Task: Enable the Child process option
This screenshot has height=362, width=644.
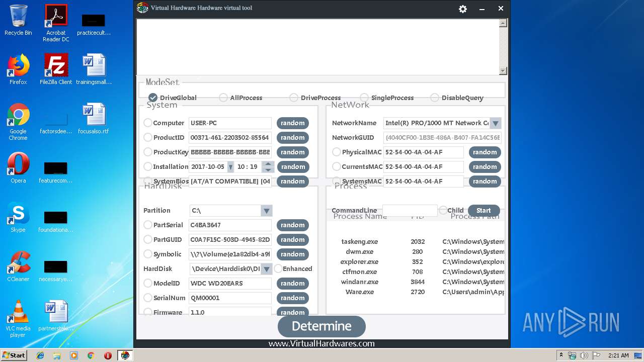Action: 443,210
